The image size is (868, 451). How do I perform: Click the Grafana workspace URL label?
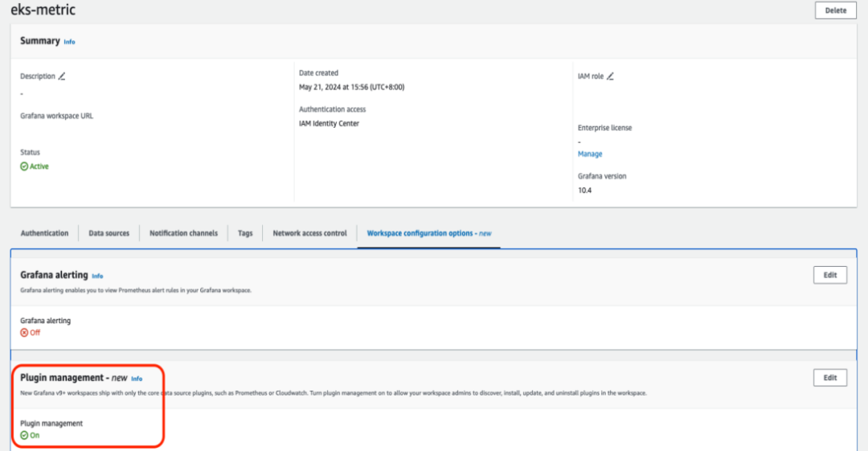tap(56, 116)
